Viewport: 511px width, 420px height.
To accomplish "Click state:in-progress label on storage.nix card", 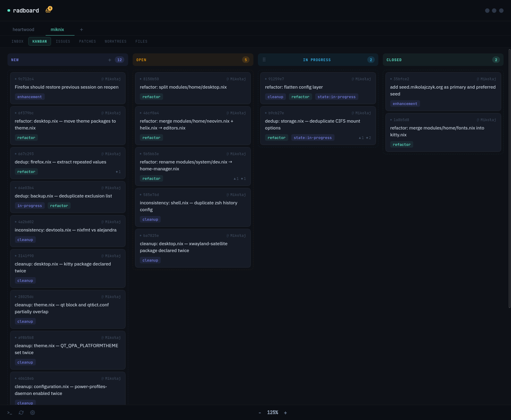I will (313, 138).
